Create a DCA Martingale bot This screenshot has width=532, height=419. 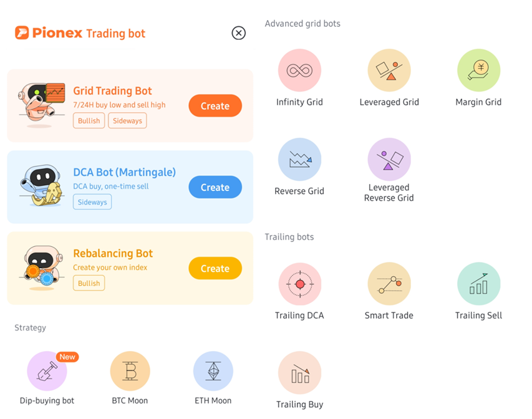click(x=215, y=187)
